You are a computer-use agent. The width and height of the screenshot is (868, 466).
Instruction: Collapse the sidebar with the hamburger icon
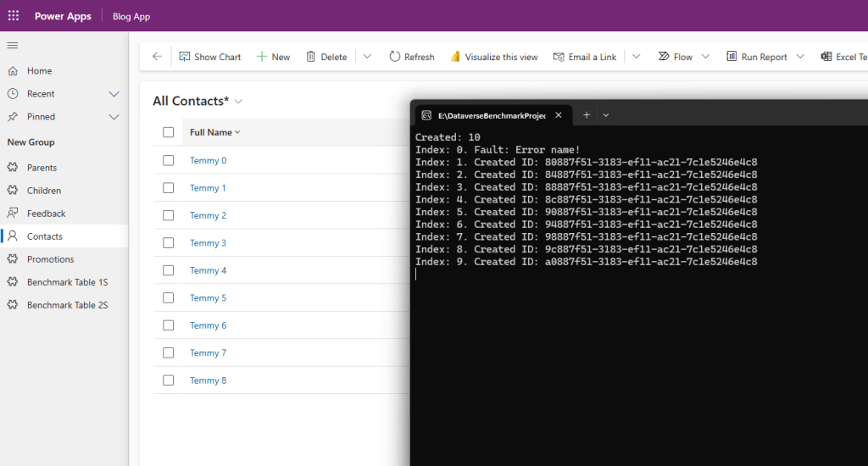tap(13, 46)
